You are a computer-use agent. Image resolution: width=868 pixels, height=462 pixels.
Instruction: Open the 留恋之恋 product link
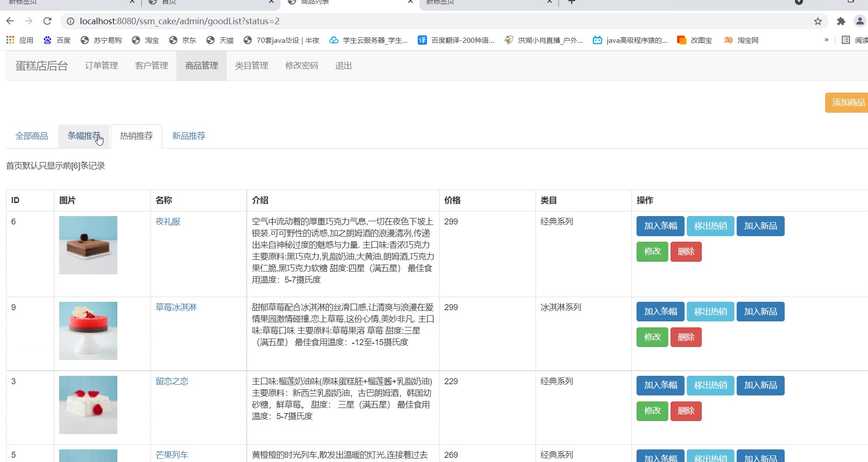pos(172,381)
